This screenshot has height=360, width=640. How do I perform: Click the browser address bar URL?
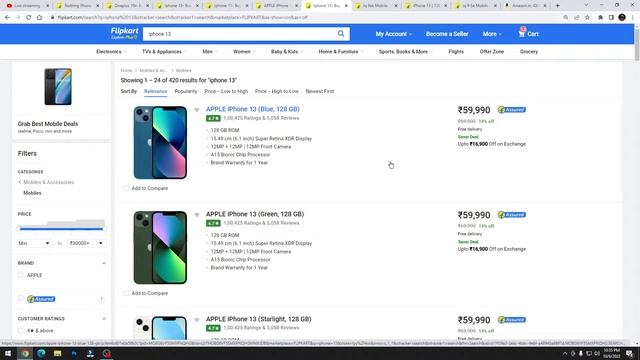tap(182, 18)
